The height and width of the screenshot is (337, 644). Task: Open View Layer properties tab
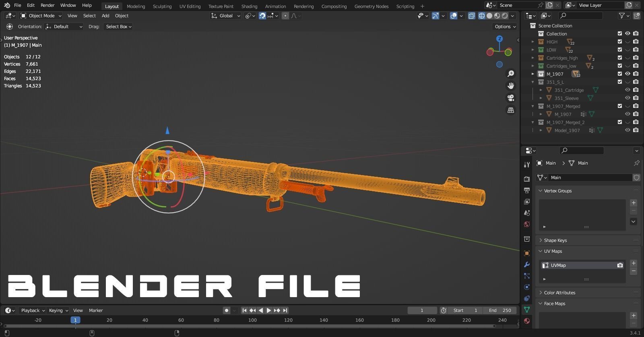coord(527,201)
